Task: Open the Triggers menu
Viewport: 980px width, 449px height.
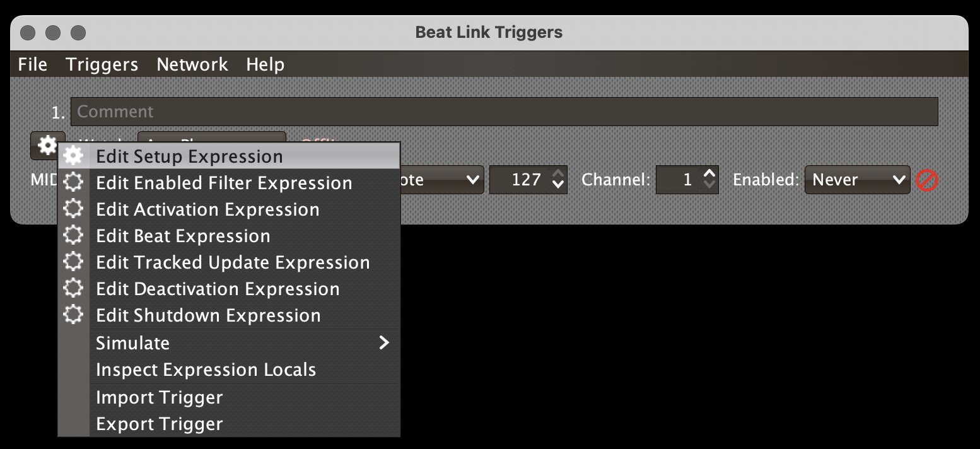Action: coord(102,64)
